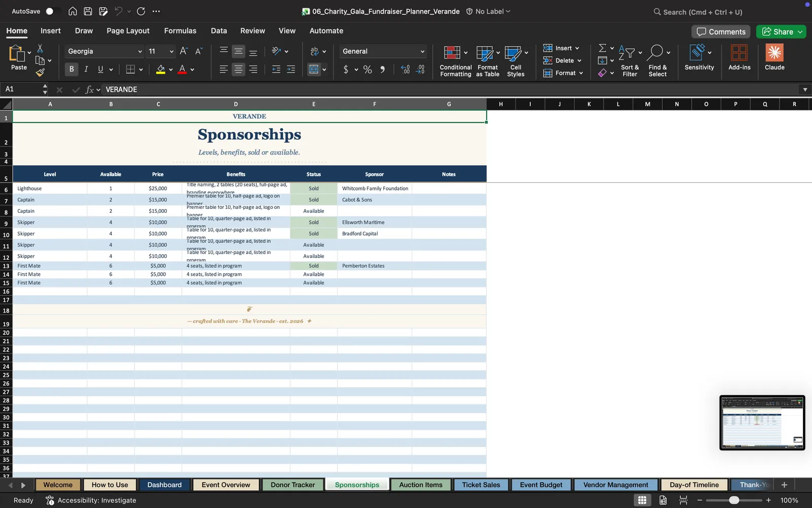812x508 pixels.
Task: Open the Comments pane button
Action: (721, 31)
